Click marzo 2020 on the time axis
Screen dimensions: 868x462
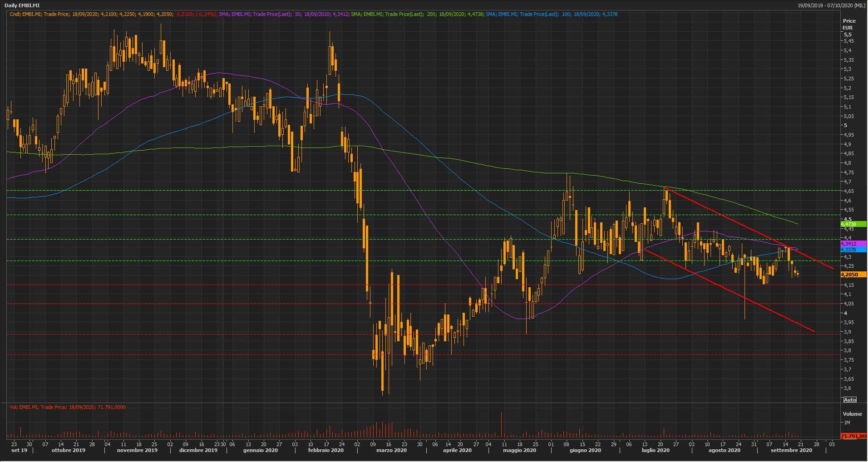(x=391, y=450)
